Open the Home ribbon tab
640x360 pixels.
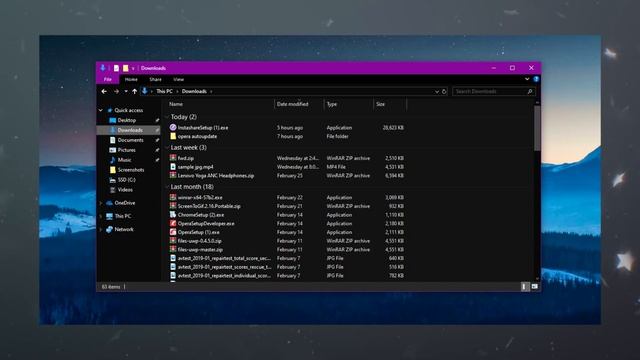(x=131, y=80)
